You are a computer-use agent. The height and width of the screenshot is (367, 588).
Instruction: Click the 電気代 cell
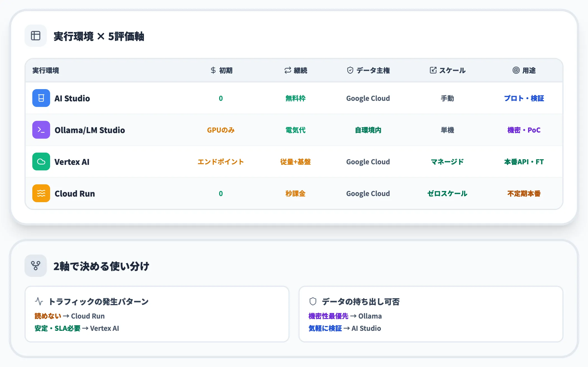[x=295, y=130]
